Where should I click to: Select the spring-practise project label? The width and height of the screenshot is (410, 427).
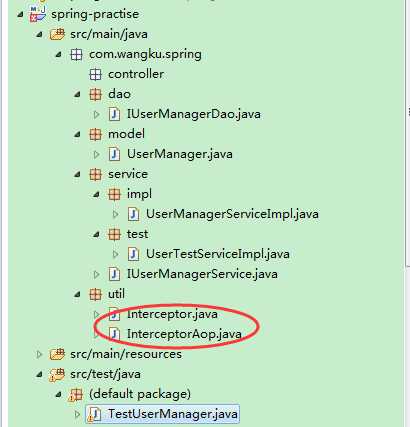95,14
